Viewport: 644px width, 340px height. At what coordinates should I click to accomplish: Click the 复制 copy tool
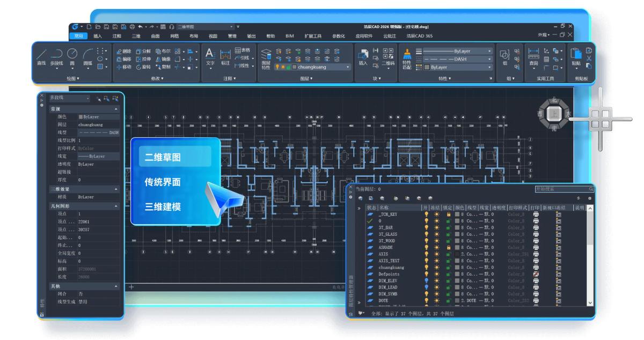coord(163,67)
